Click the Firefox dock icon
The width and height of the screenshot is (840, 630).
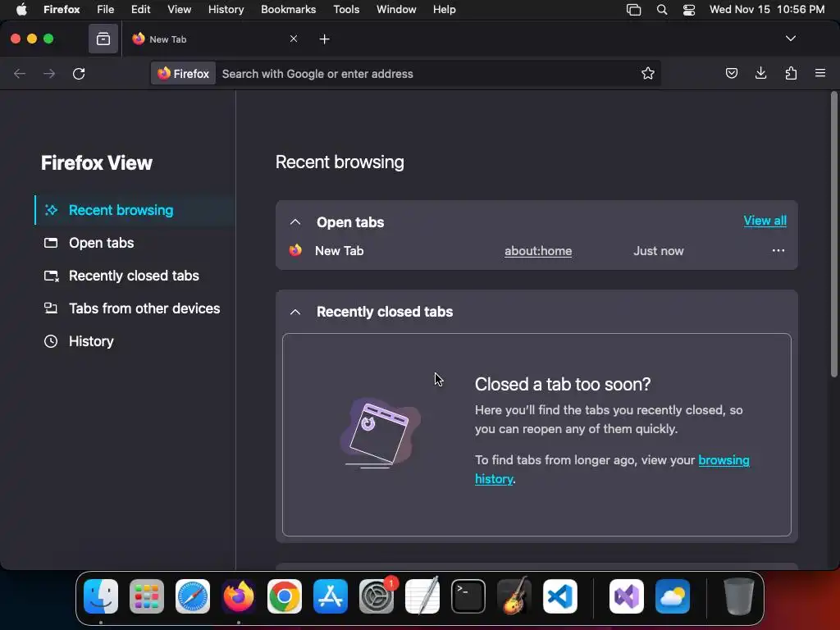(239, 596)
